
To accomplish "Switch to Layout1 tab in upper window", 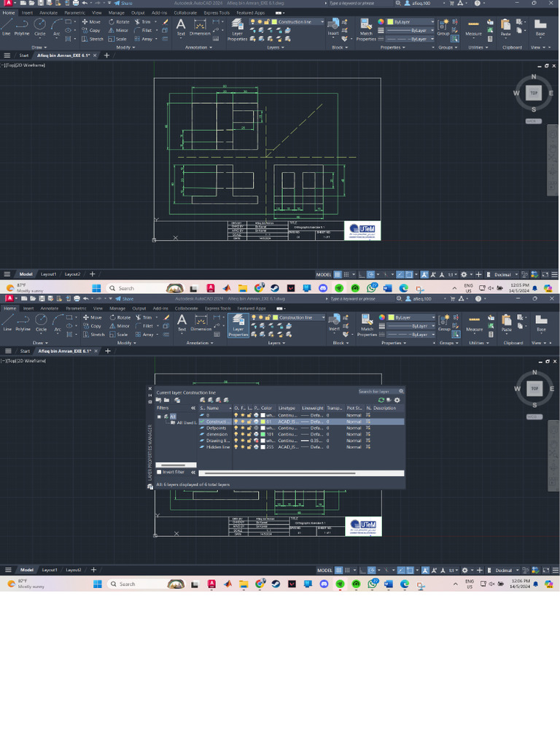I will coord(48,274).
